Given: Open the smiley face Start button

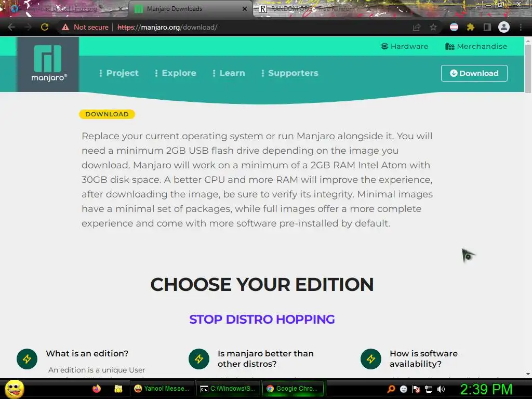Looking at the screenshot, I should (14, 389).
